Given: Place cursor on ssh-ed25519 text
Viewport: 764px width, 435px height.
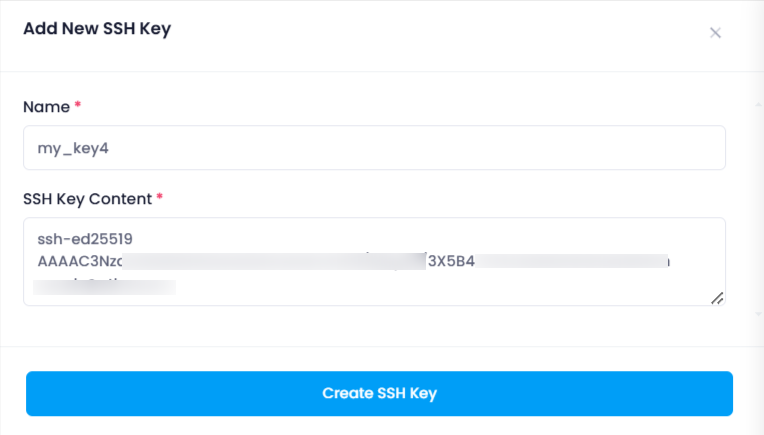Looking at the screenshot, I should pyautogui.click(x=85, y=239).
